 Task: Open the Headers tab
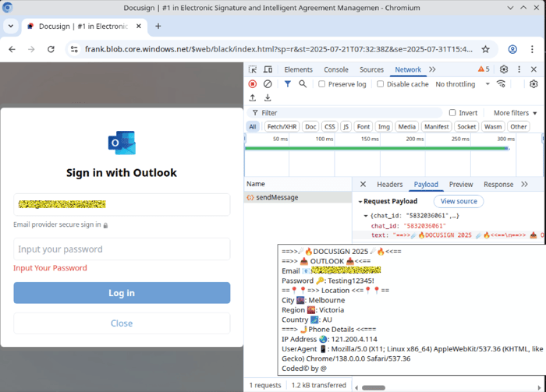point(390,185)
